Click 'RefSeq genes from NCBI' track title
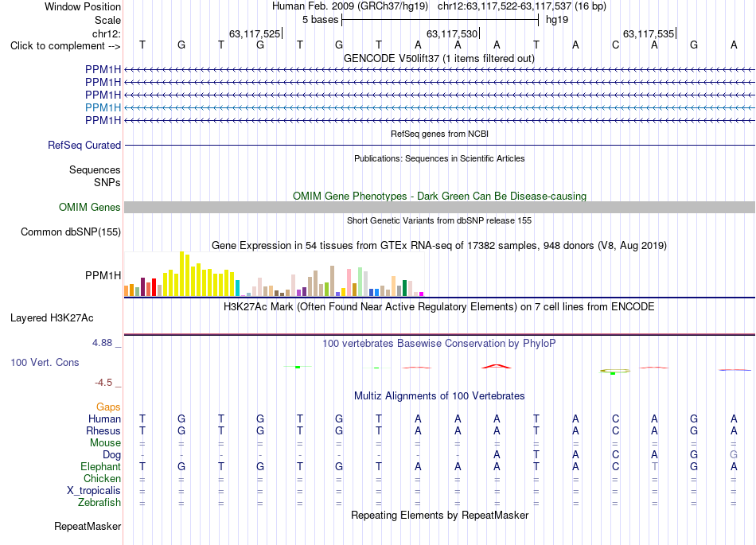This screenshot has height=545, width=756. click(x=439, y=134)
